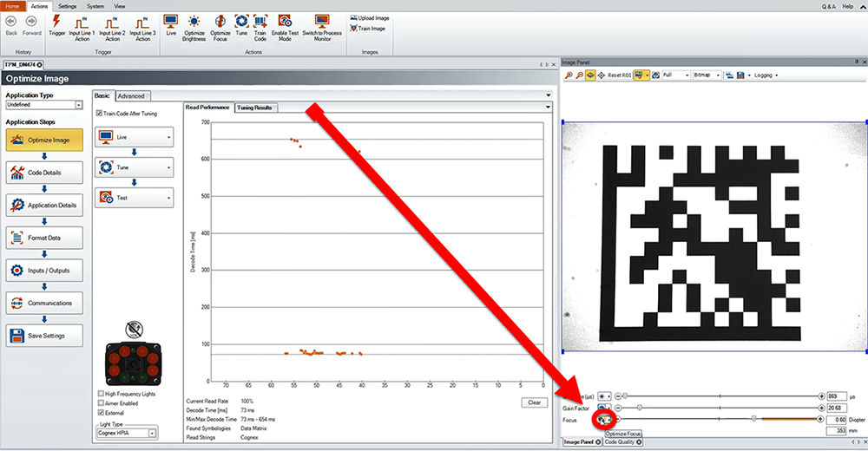The image size is (868, 451).
Task: Enable the High Frequency Lights checkbox
Action: 102,394
